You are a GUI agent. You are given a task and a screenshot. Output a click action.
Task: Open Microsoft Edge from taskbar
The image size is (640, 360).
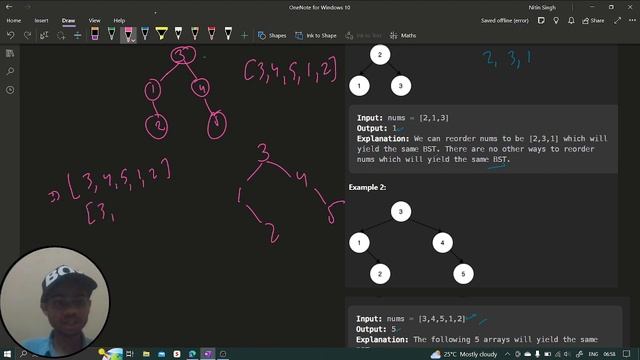point(192,354)
